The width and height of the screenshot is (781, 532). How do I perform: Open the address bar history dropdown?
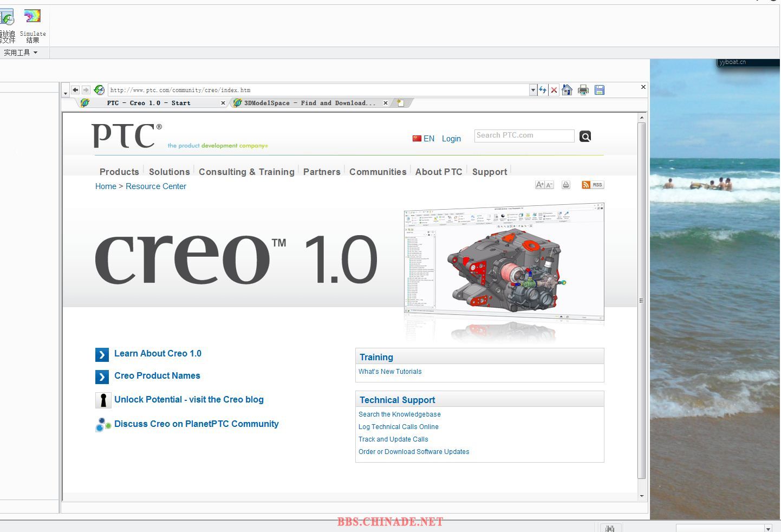pyautogui.click(x=533, y=90)
